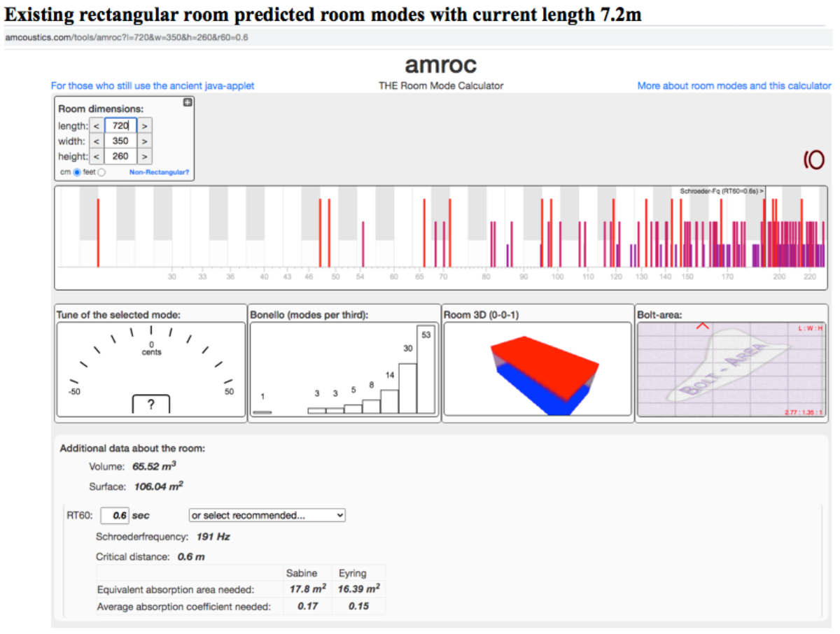Image resolution: width=840 pixels, height=634 pixels.
Task: Decrease room width with left arrow
Action: [97, 141]
